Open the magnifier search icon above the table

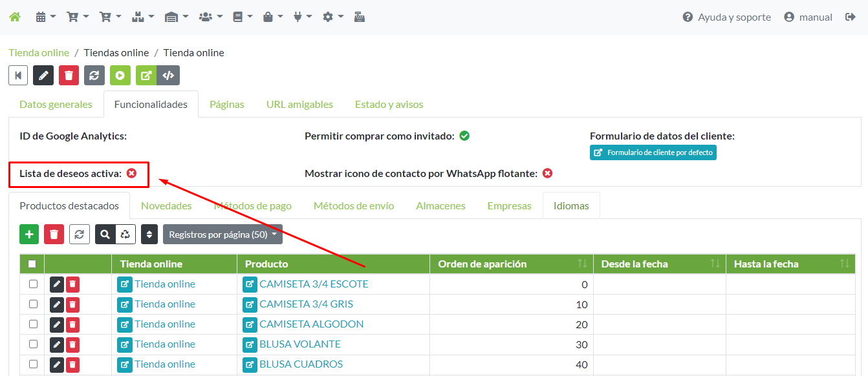tap(105, 234)
